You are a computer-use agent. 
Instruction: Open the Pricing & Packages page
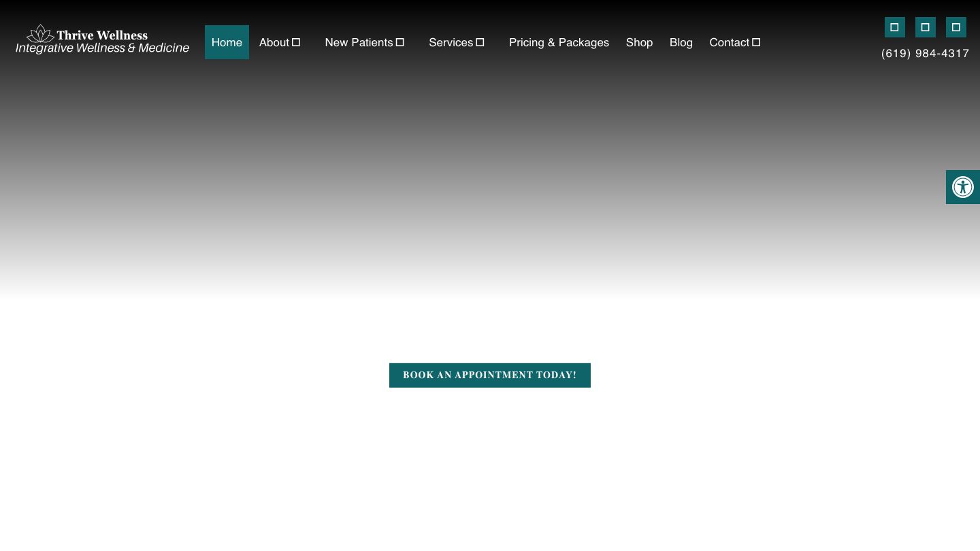559,42
